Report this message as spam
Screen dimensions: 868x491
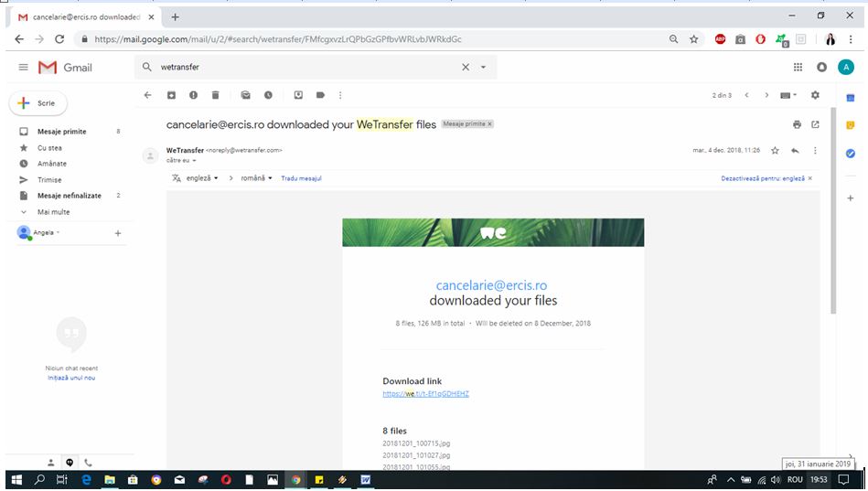193,95
